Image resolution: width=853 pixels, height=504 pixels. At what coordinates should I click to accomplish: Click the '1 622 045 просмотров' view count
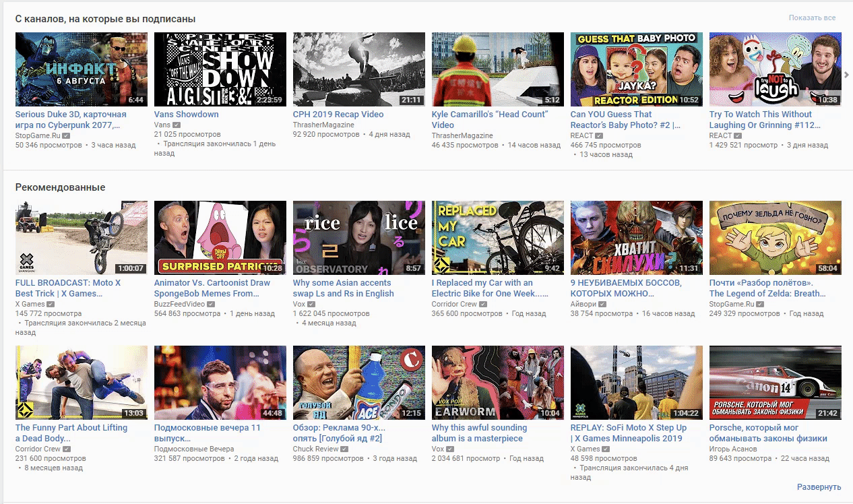[x=331, y=314]
